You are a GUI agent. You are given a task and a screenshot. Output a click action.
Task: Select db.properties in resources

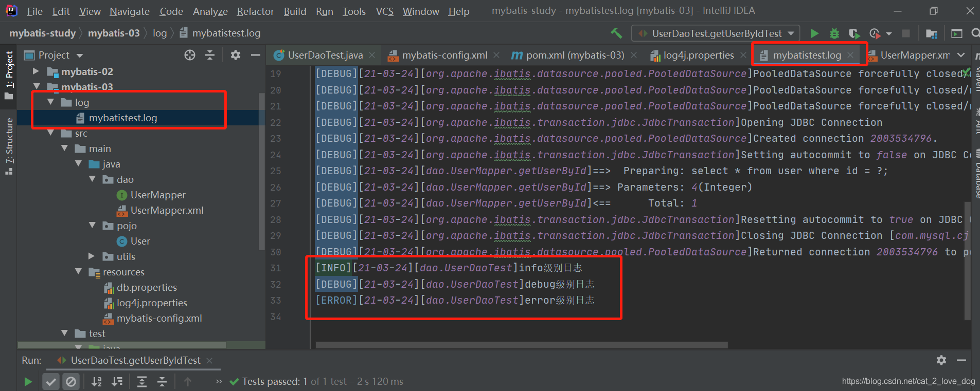[146, 287]
